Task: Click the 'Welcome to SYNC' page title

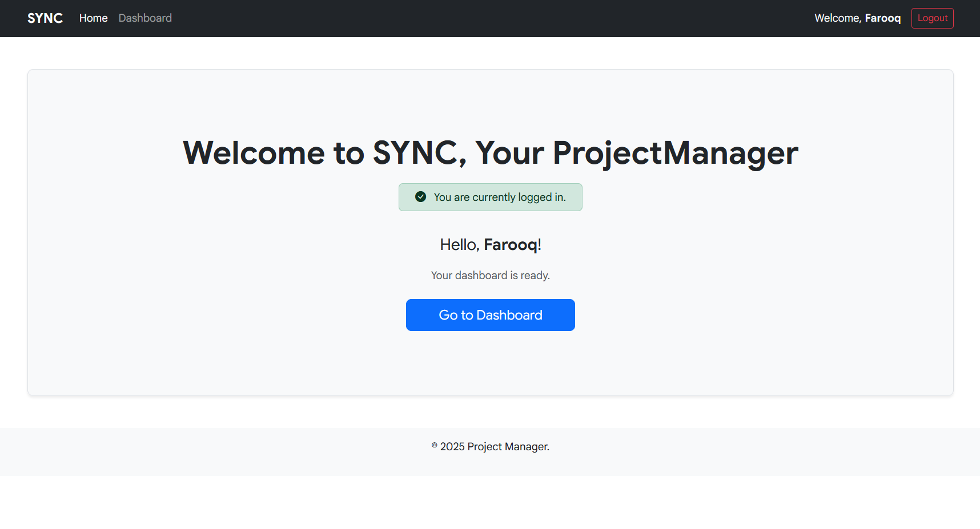Action: point(490,152)
